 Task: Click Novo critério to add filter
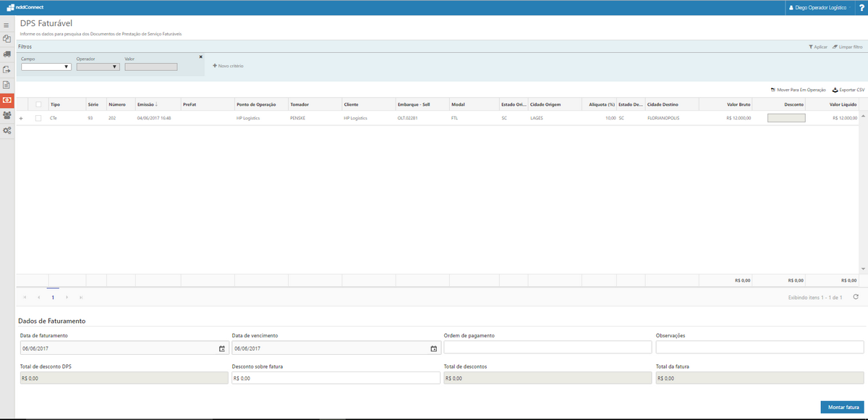coord(229,66)
